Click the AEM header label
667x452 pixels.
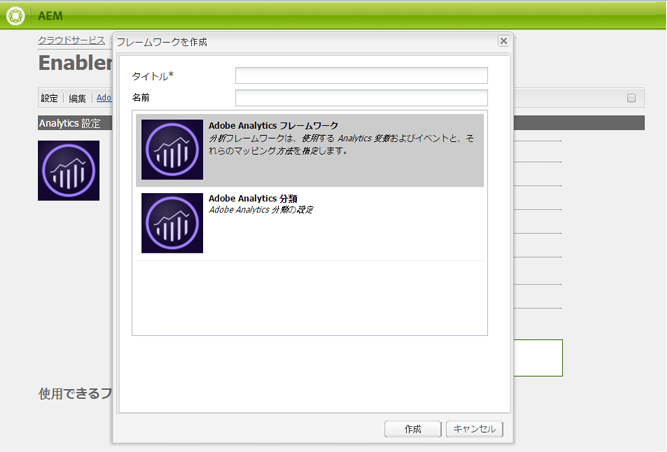coord(50,16)
